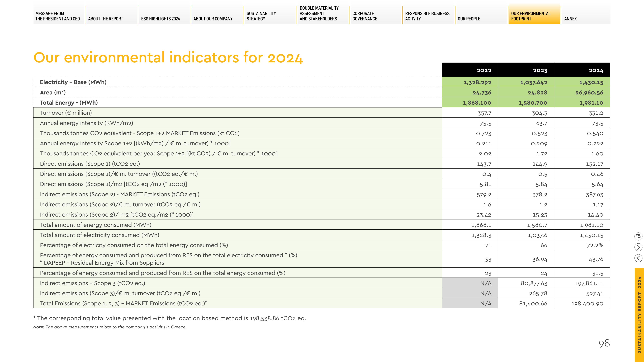This screenshot has height=362, width=644.
Task: Select Total Energy - (MWh) row label
Action: point(69,103)
